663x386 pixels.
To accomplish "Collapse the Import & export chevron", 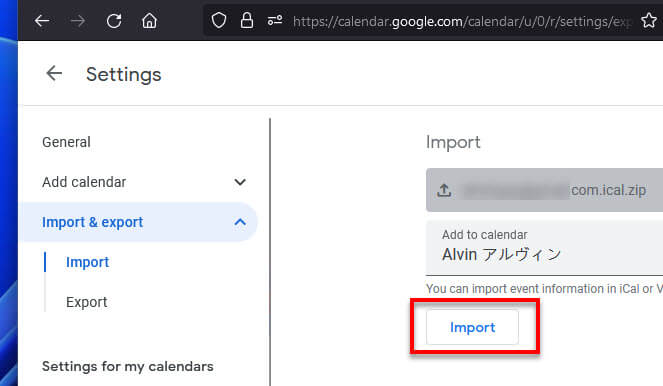I will pos(240,222).
